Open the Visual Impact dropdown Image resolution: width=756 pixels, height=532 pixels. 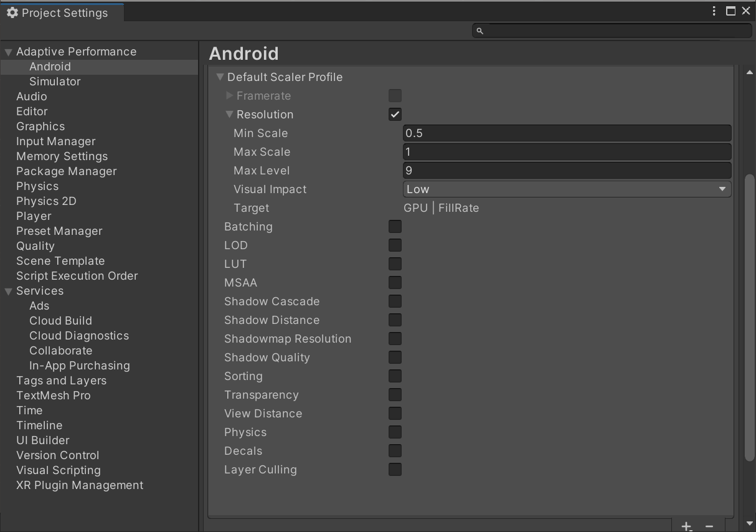[567, 189]
